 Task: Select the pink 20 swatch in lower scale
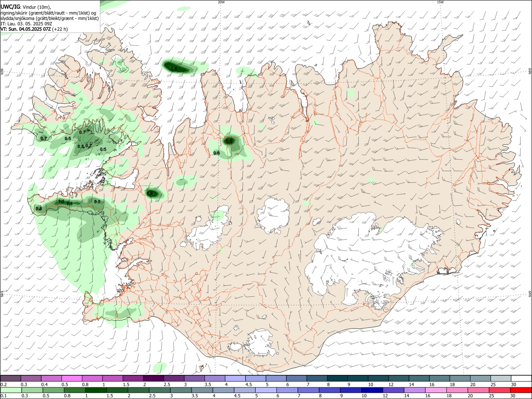click(x=478, y=390)
